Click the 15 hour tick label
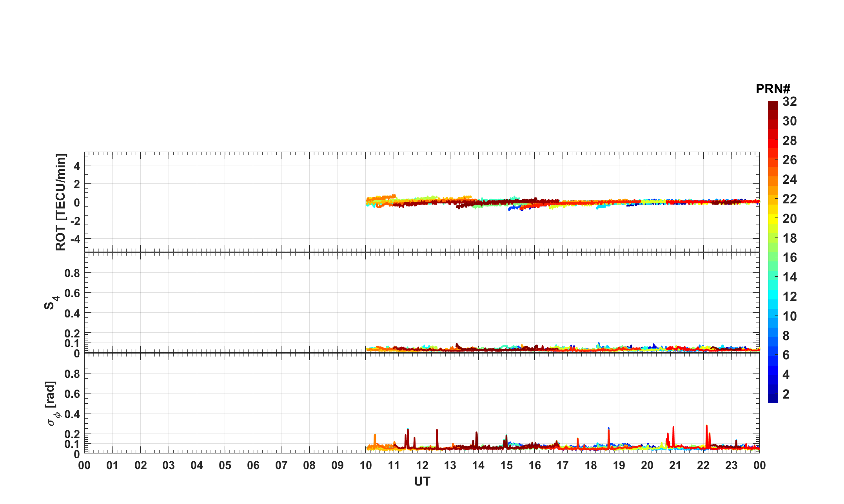This screenshot has width=844, height=504. tap(506, 466)
